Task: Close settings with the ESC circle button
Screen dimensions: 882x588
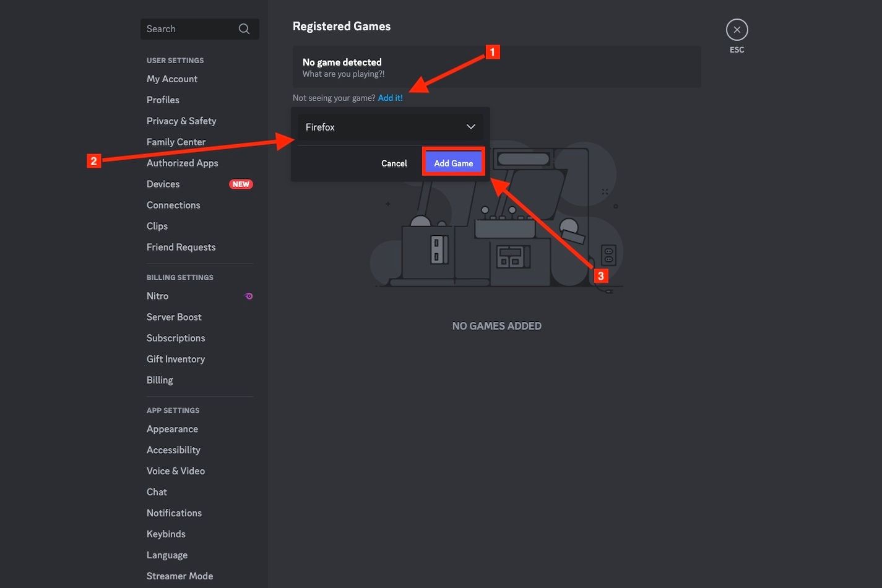Action: coord(737,30)
